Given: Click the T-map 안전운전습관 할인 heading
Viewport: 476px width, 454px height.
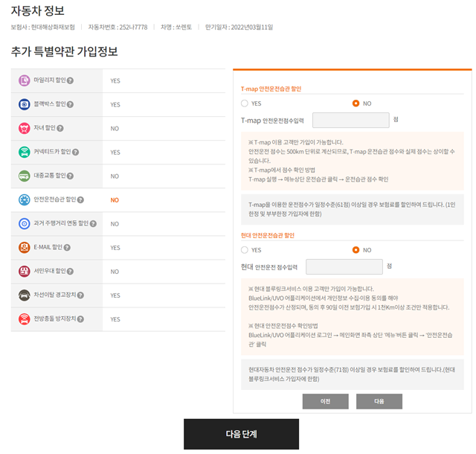Looking at the screenshot, I should pos(271,89).
